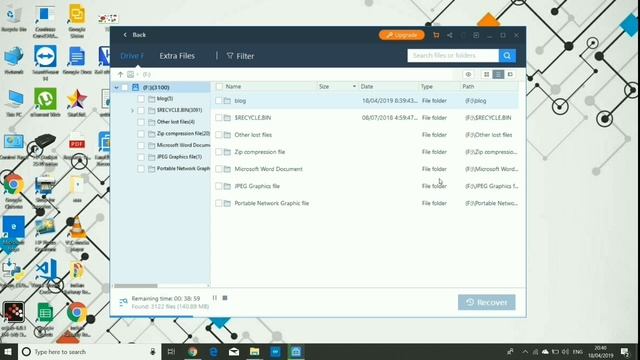Screen dimensions: 640x360
Task: Click the share icon in title bar
Action: click(449, 36)
